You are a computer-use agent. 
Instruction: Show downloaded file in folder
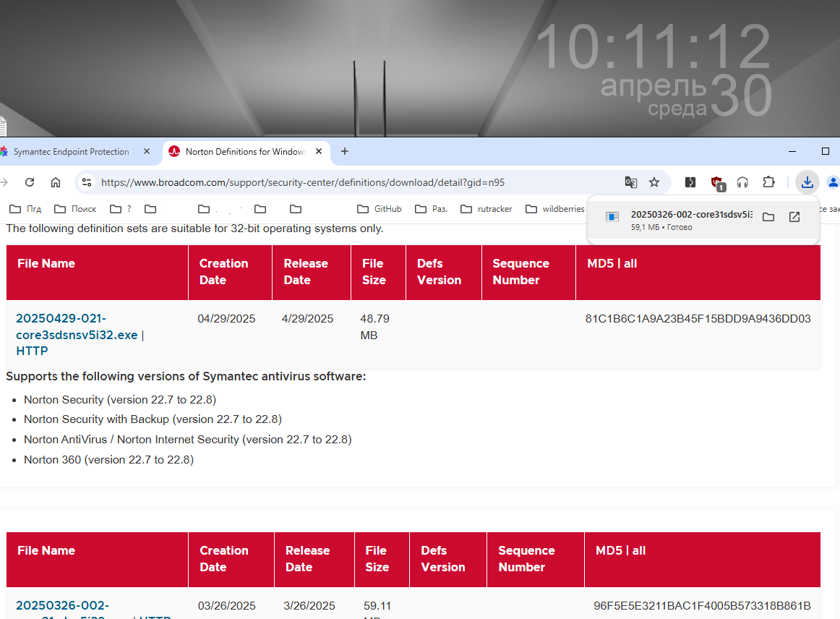point(768,217)
